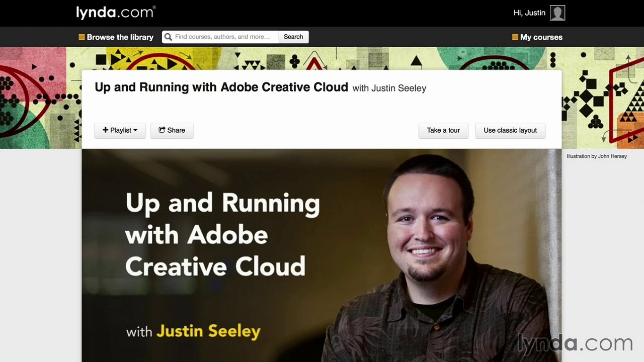Share this course
This screenshot has height=362, width=644.
tap(172, 130)
